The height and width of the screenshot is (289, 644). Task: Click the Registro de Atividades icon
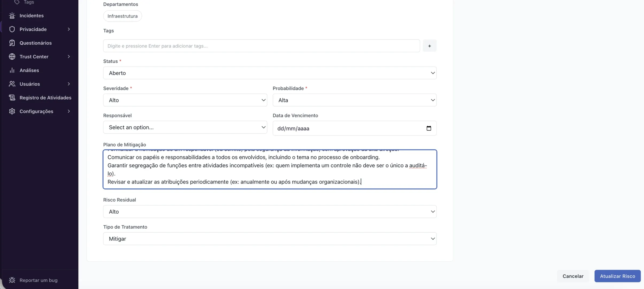tap(12, 98)
